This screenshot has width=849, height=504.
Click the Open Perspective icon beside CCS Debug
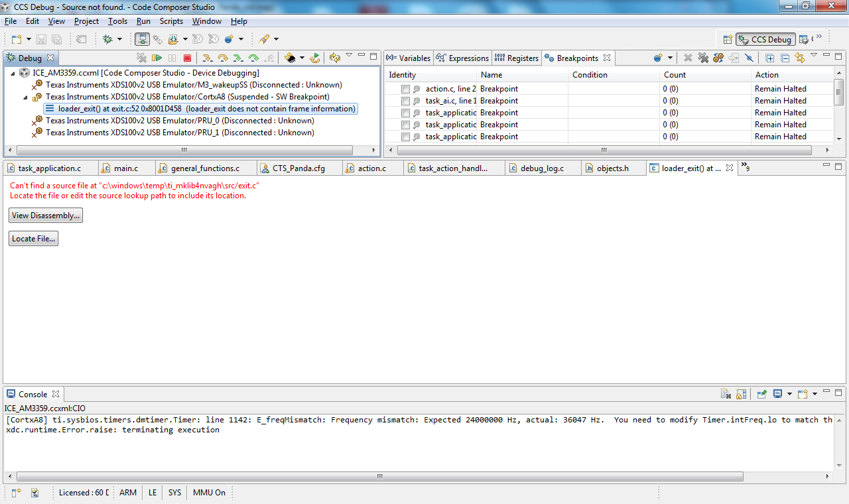[728, 40]
